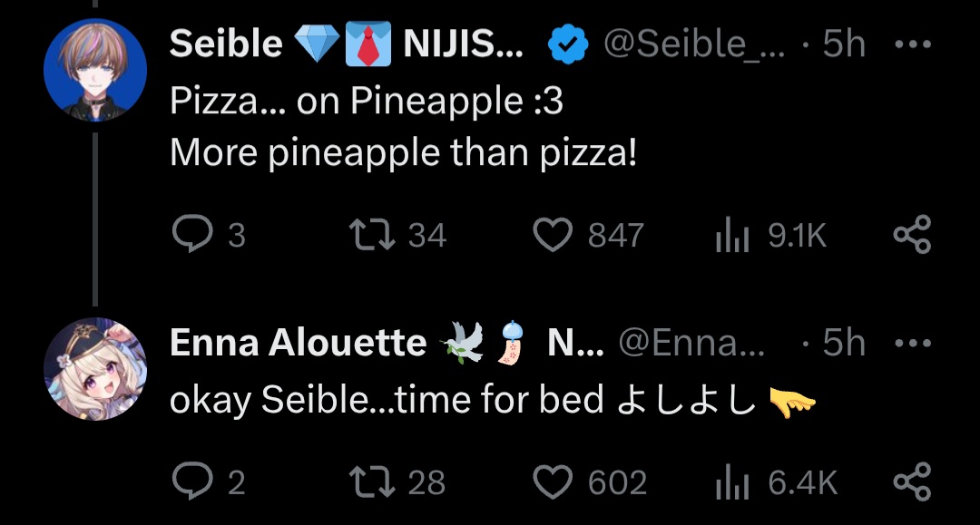Open more options for Enna's reply

(912, 344)
